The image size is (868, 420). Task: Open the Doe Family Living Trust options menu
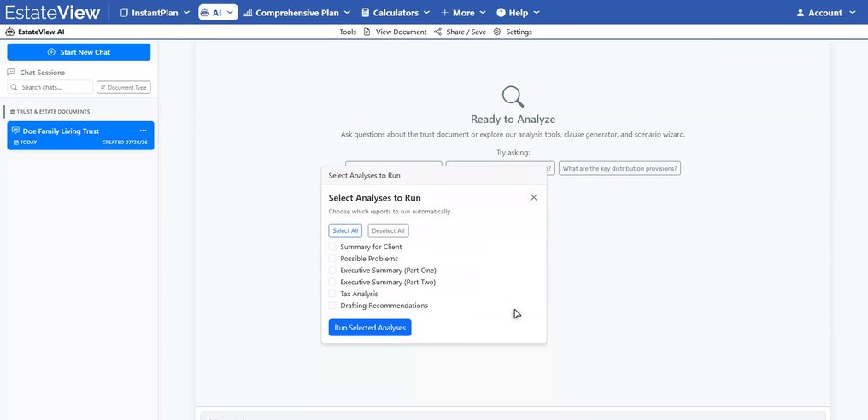[x=144, y=131]
